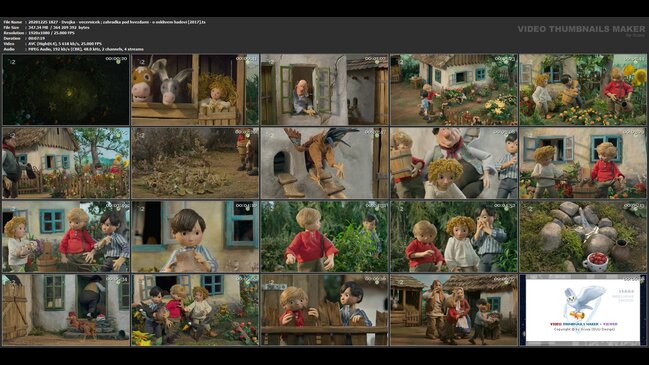The image size is (649, 365).
Task: Open the thumbnail of two kids below the blue windows
Action: [583, 163]
